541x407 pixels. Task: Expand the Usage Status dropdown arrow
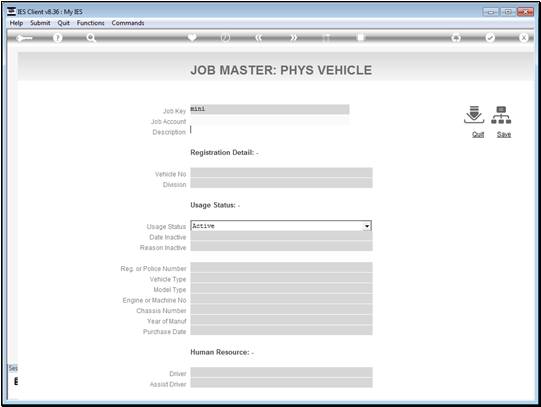pos(367,226)
